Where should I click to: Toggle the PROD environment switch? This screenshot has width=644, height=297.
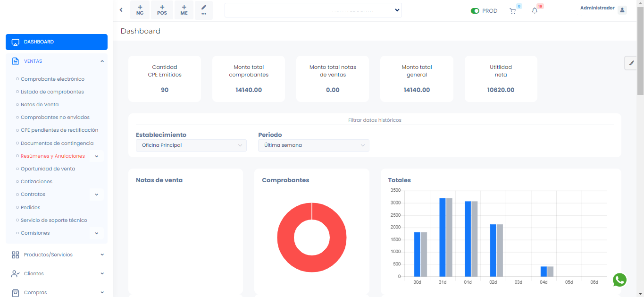pos(475,11)
